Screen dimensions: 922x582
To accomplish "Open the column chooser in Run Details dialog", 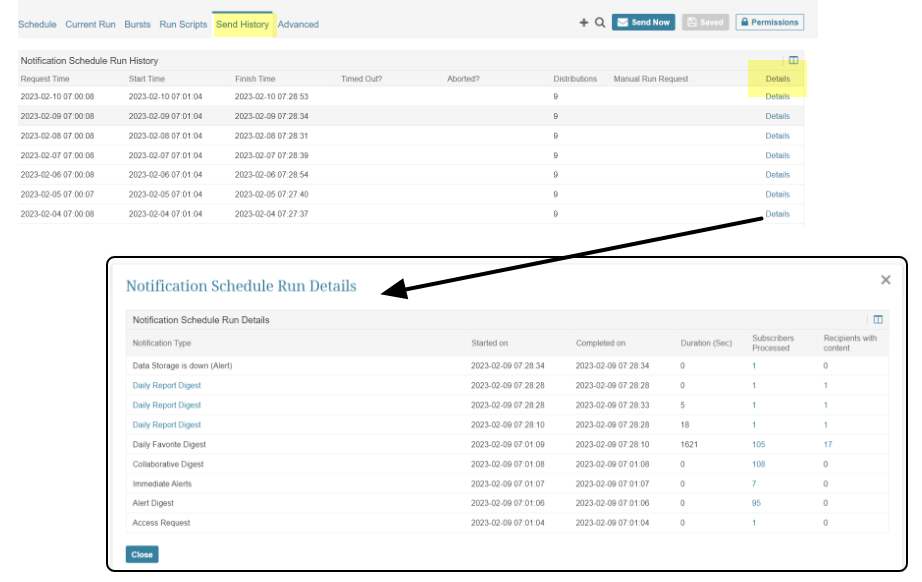I will 879,318.
